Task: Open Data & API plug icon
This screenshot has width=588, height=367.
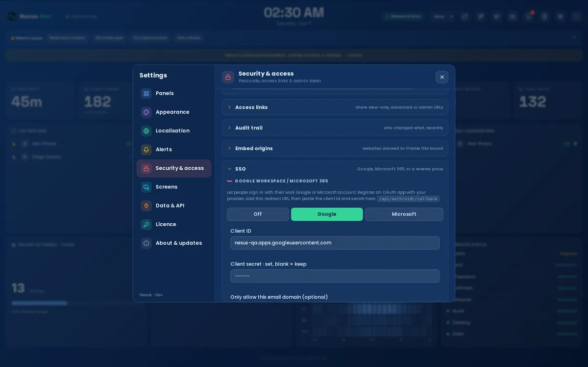Action: click(x=146, y=206)
